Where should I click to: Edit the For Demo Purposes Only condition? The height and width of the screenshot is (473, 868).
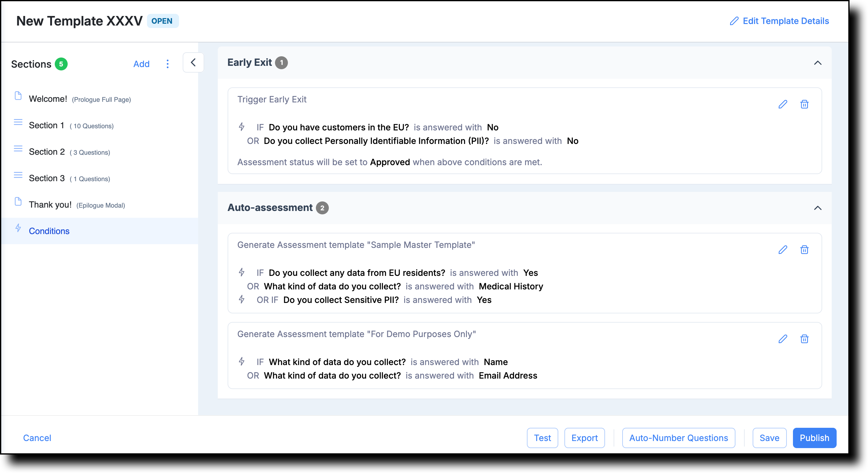pos(782,339)
